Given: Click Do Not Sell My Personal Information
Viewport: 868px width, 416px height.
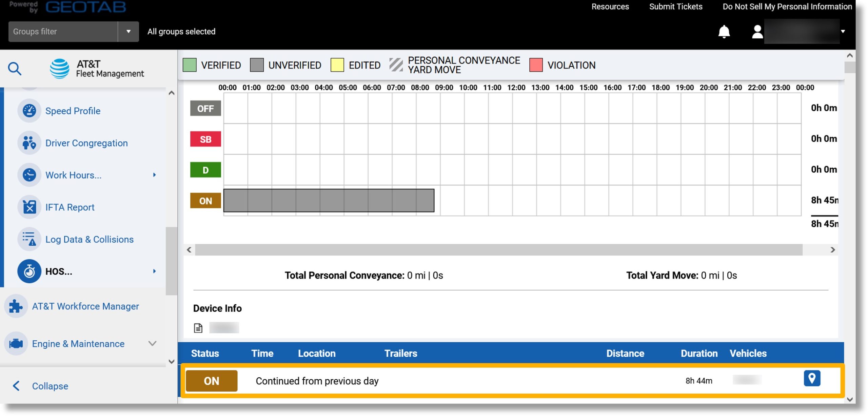Looking at the screenshot, I should 787,6.
